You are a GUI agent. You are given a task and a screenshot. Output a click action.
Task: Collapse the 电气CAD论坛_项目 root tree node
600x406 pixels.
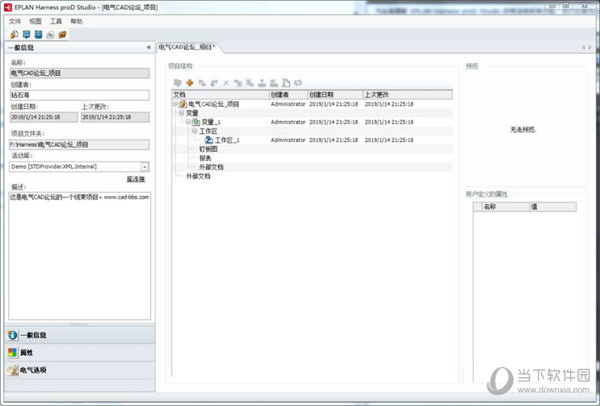pyautogui.click(x=175, y=104)
